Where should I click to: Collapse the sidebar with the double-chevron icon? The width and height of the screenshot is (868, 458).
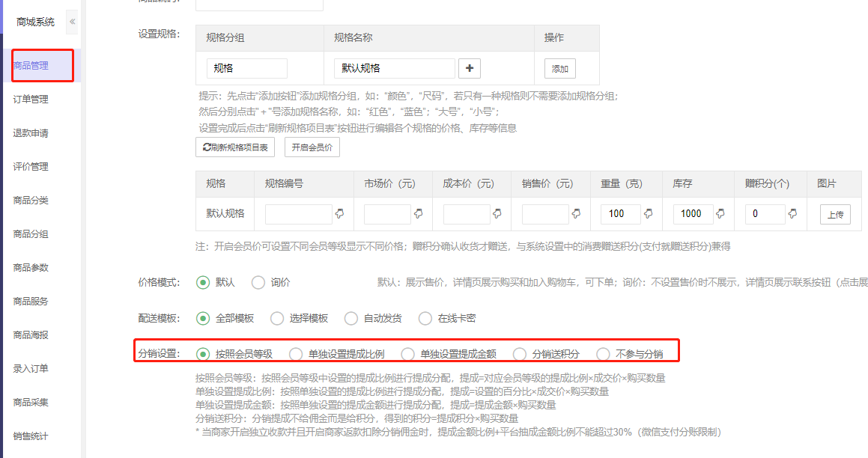pyautogui.click(x=73, y=22)
